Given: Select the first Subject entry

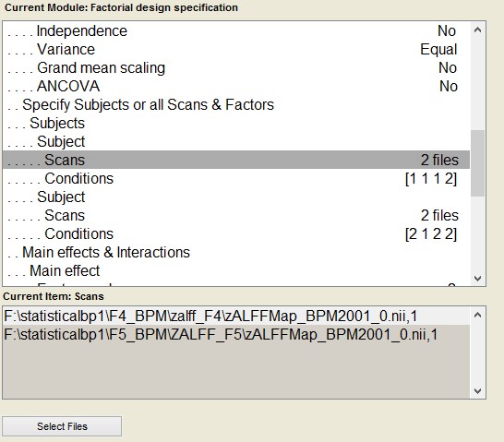Looking at the screenshot, I should (236, 141).
